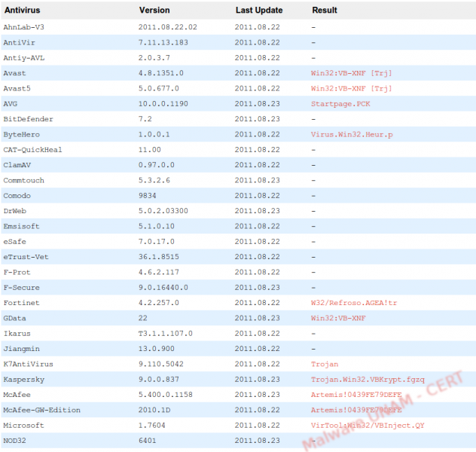The width and height of the screenshot is (476, 452).
Task: Click the Avast5 antivirus name
Action: [17, 88]
